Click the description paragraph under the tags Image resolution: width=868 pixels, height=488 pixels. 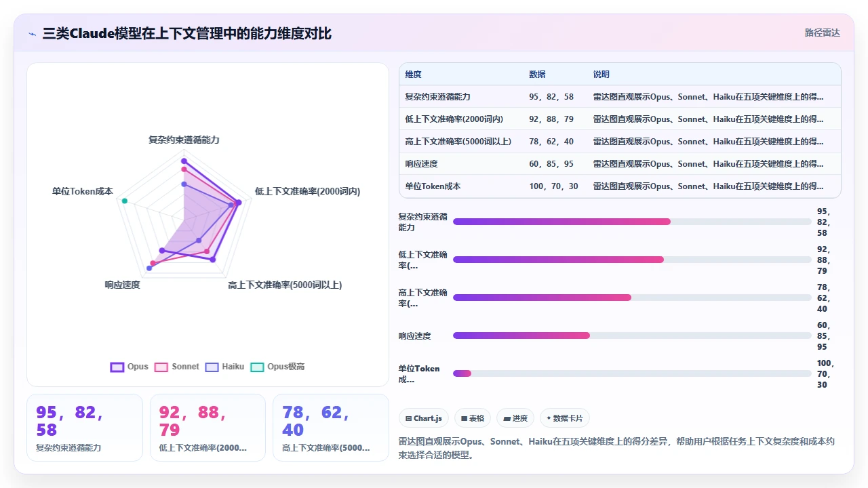(617, 448)
